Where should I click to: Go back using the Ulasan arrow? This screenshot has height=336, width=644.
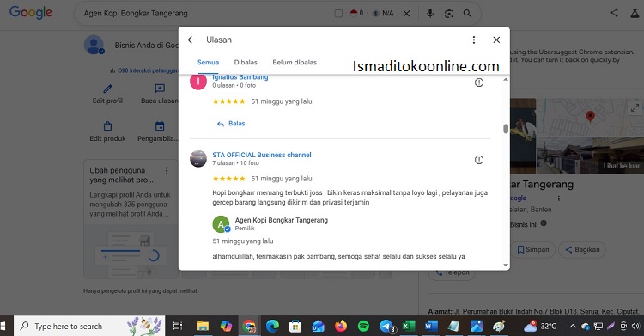191,40
